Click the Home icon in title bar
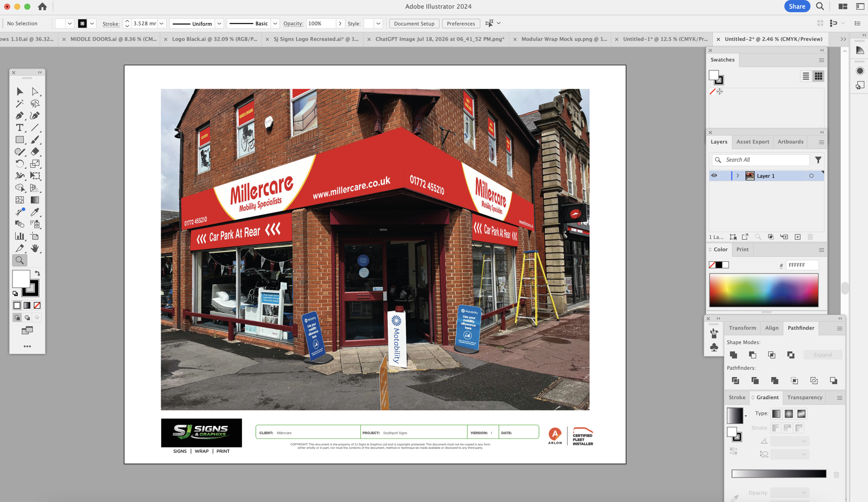The width and height of the screenshot is (868, 502). click(x=42, y=6)
